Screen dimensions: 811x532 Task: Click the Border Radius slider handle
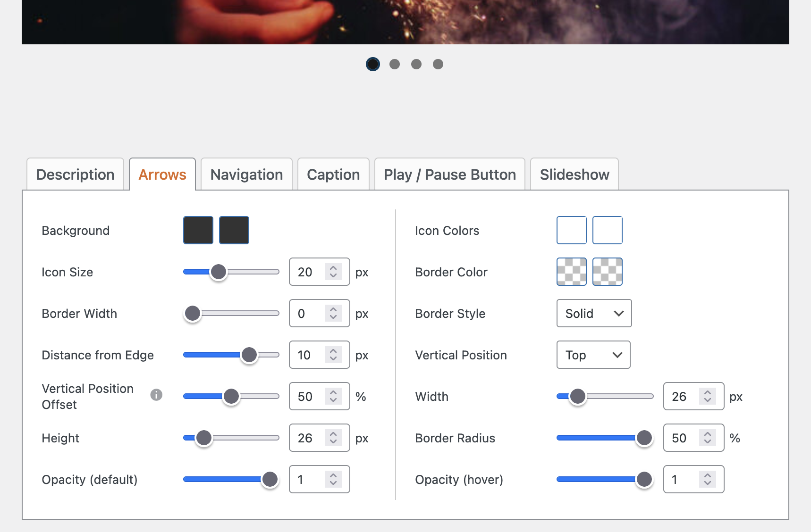point(644,438)
